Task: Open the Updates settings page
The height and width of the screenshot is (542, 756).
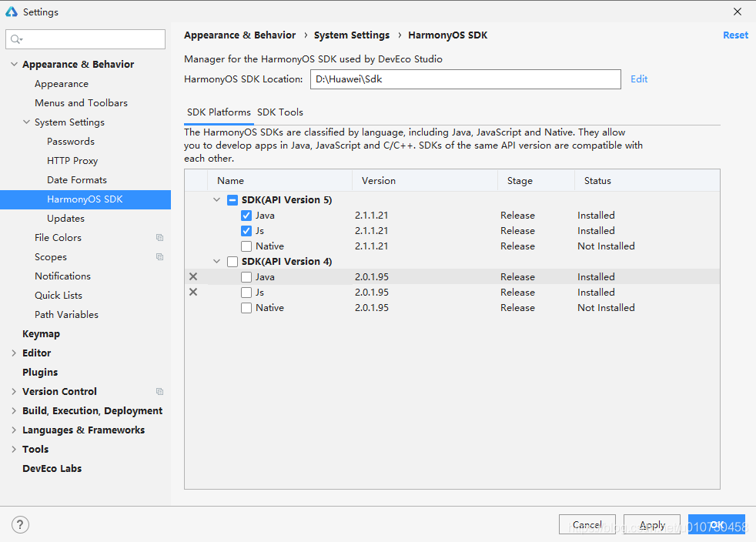Action: 66,219
